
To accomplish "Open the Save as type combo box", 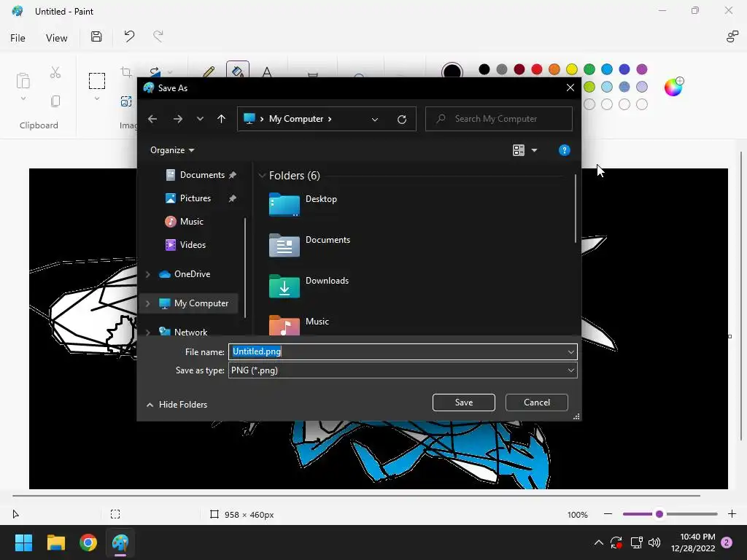I will point(403,370).
